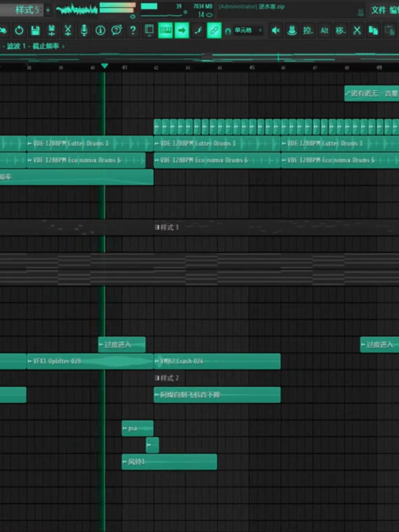The width and height of the screenshot is (399, 532).
Task: Expand the view layout icon dropdown
Action: (x=149, y=30)
